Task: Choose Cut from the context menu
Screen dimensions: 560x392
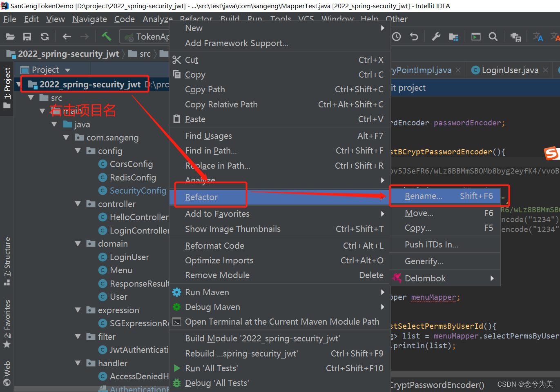Action: [x=280, y=60]
